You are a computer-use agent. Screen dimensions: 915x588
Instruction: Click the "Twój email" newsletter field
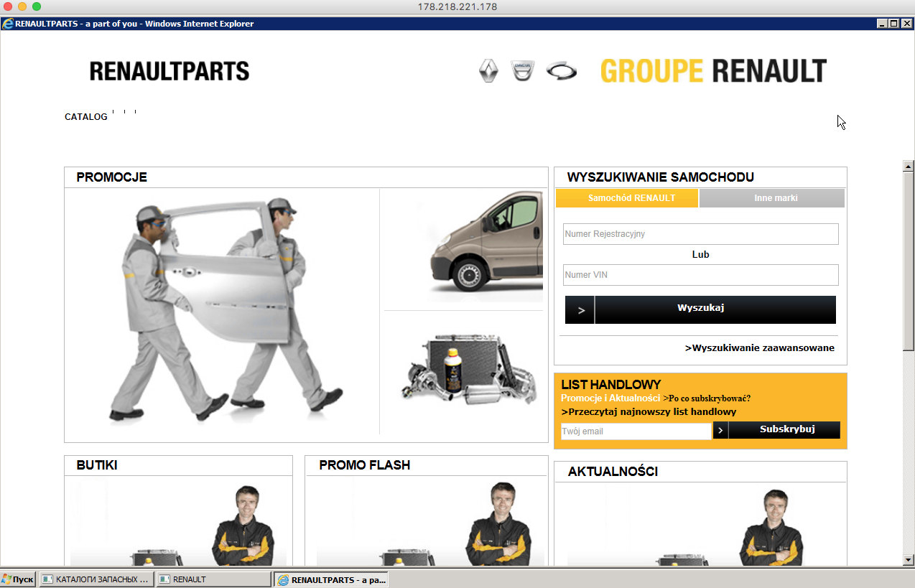coord(636,431)
